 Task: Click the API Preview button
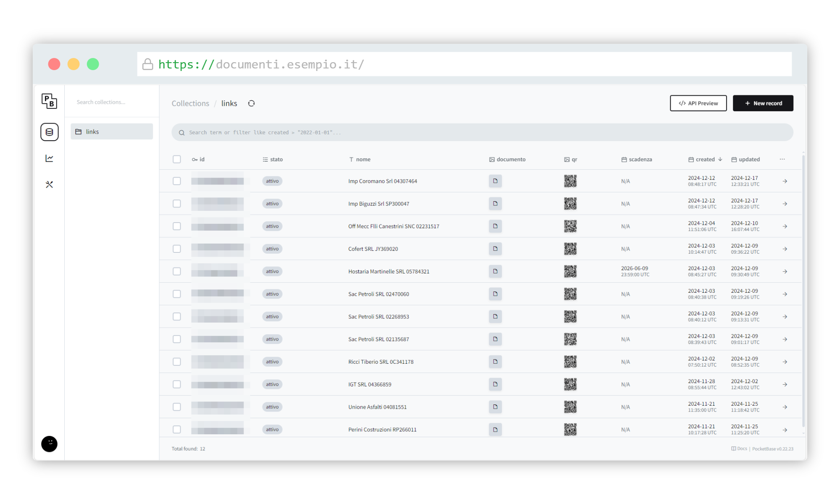coord(698,103)
